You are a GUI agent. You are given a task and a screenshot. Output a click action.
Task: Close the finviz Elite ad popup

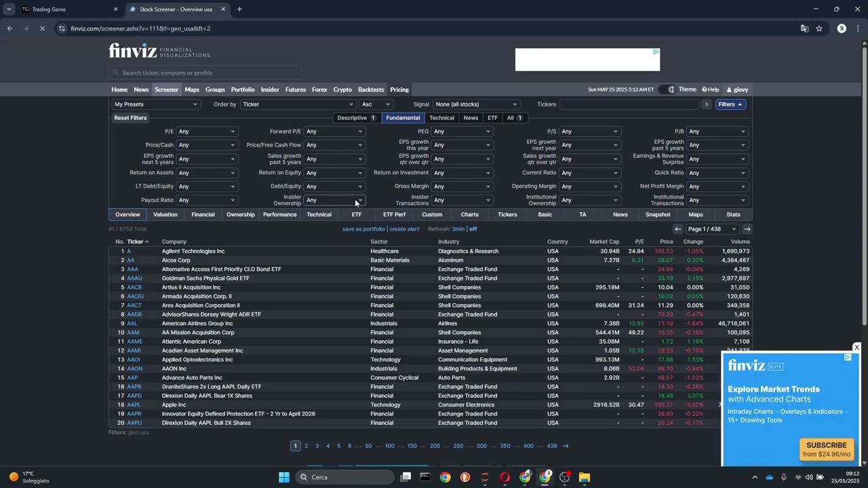[856, 348]
